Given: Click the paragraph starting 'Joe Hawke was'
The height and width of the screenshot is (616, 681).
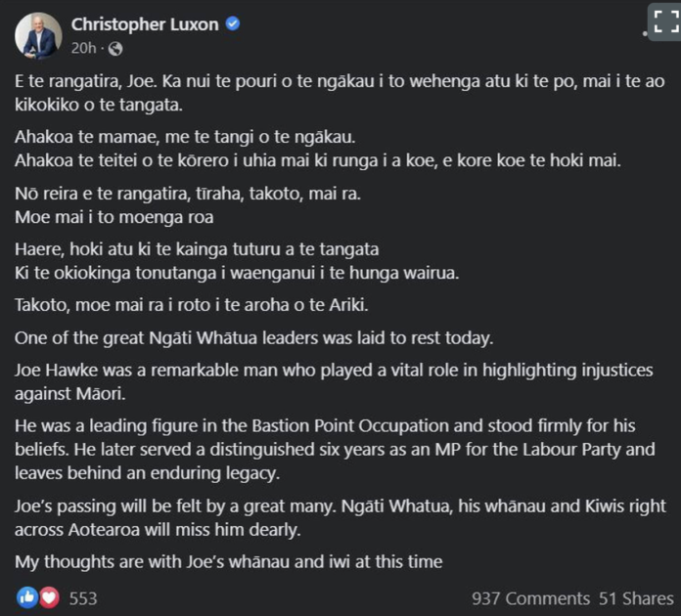Looking at the screenshot, I should click(333, 382).
